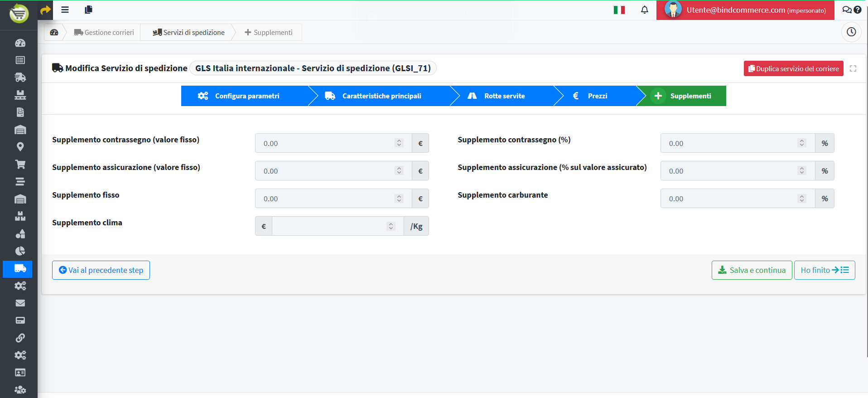The image size is (868, 398).
Task: Click Ho finito button
Action: [x=824, y=270]
